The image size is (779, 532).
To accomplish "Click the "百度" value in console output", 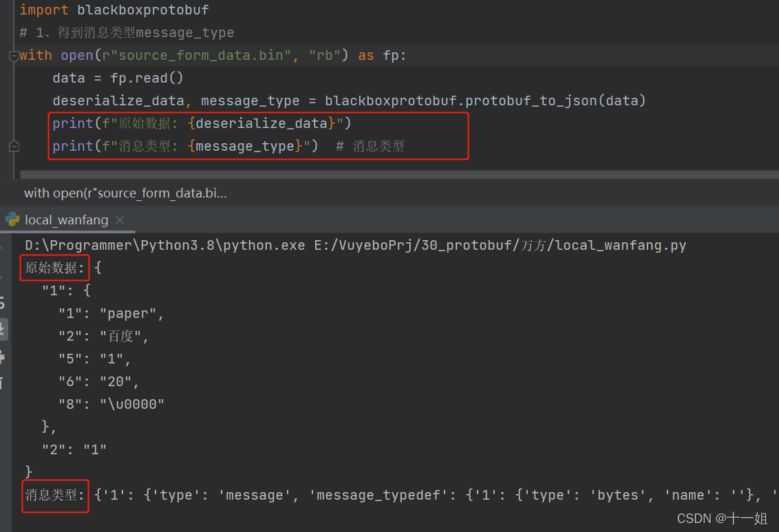I will (x=120, y=337).
